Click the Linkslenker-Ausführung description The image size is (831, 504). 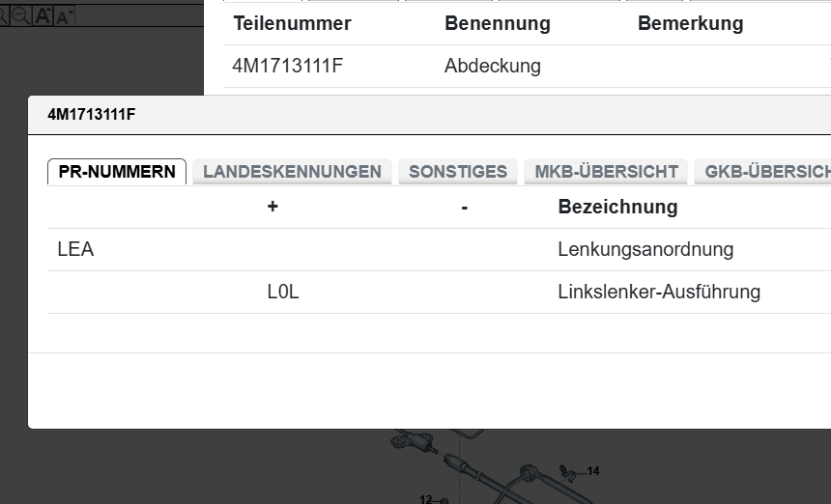click(x=659, y=292)
